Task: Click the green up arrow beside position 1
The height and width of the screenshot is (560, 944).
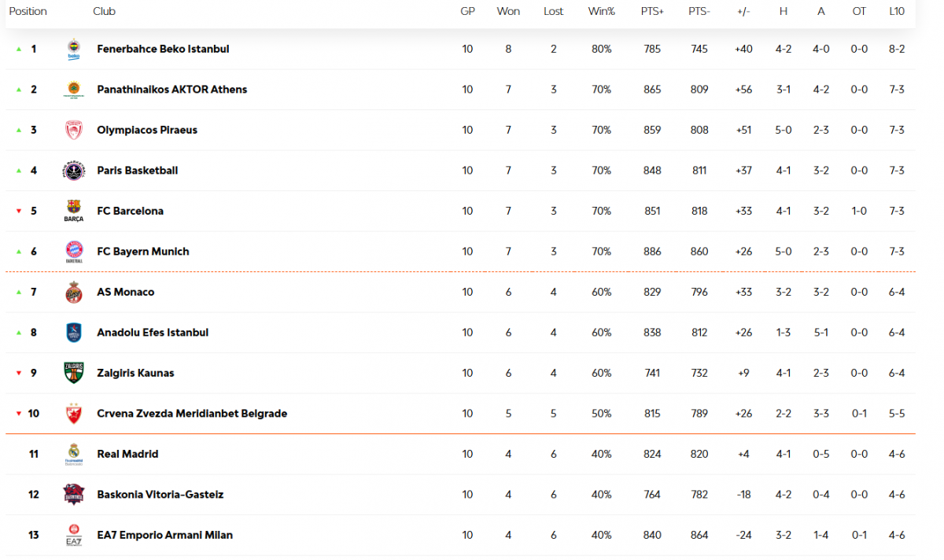Action: coord(18,50)
